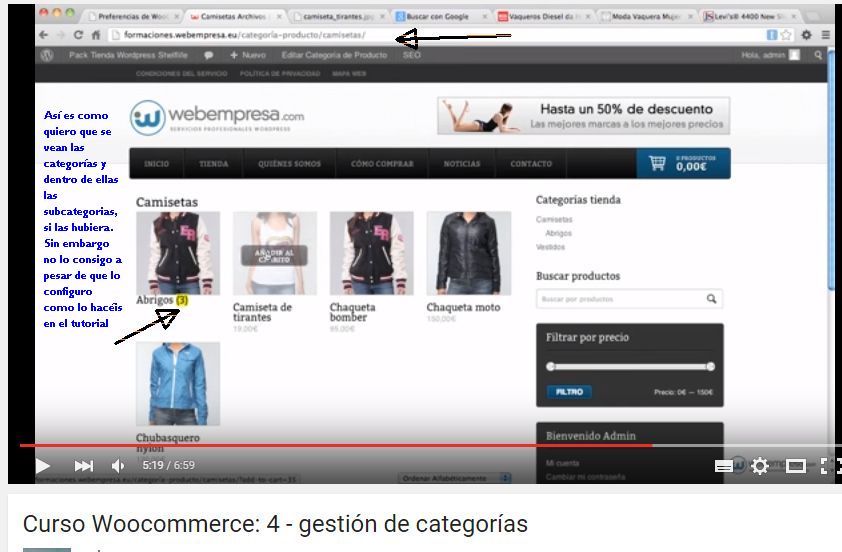Click Añadir al carrito on Camiseta de tirantes
The height and width of the screenshot is (552, 842).
pyautogui.click(x=274, y=256)
